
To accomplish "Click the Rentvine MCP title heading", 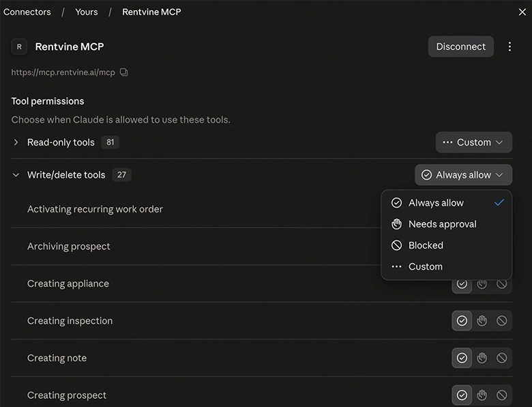I will click(70, 46).
